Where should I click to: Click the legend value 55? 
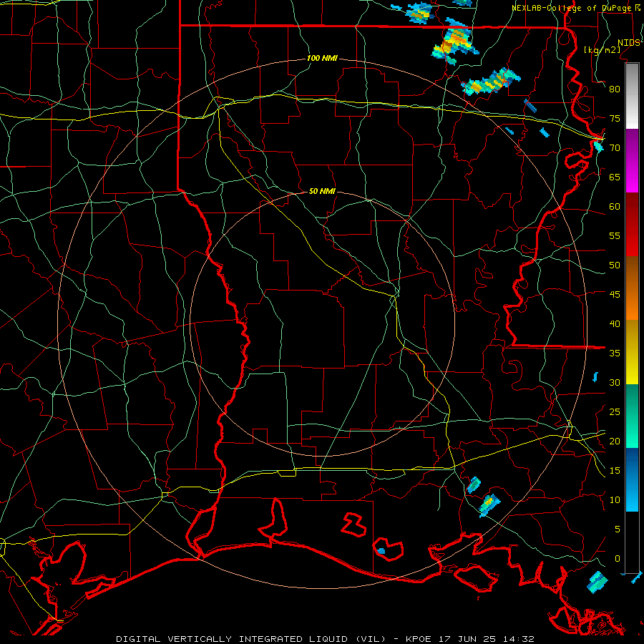[x=615, y=235]
